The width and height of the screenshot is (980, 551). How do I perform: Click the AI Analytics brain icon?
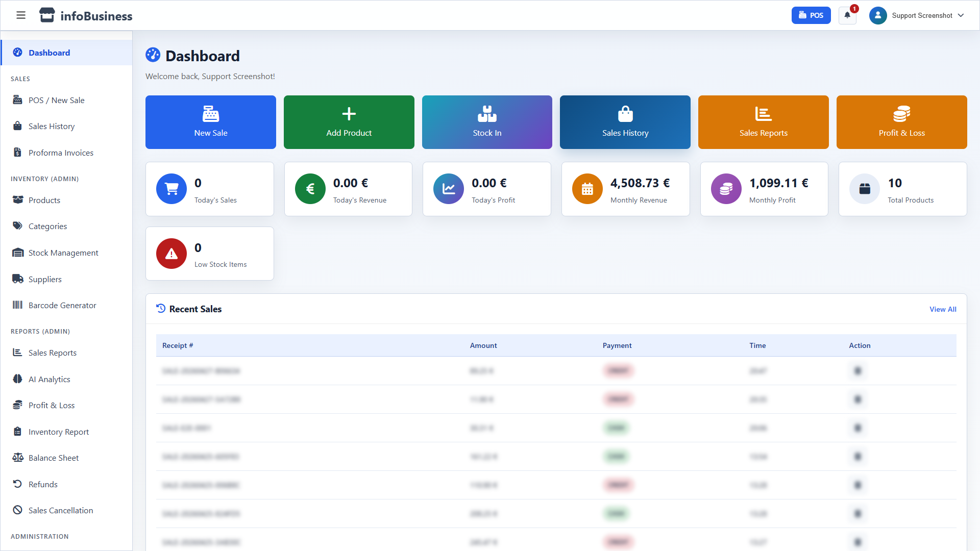pyautogui.click(x=18, y=379)
